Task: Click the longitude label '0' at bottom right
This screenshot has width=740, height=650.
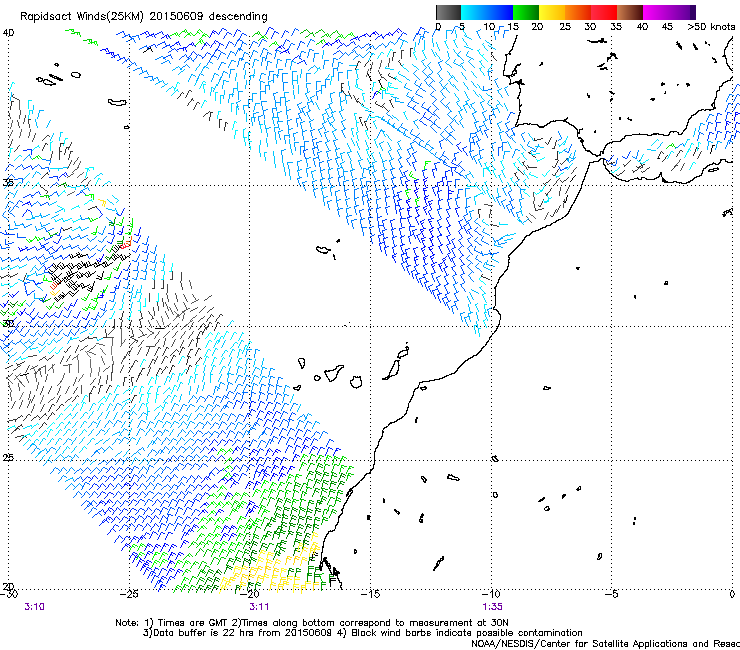Action: pos(732,594)
